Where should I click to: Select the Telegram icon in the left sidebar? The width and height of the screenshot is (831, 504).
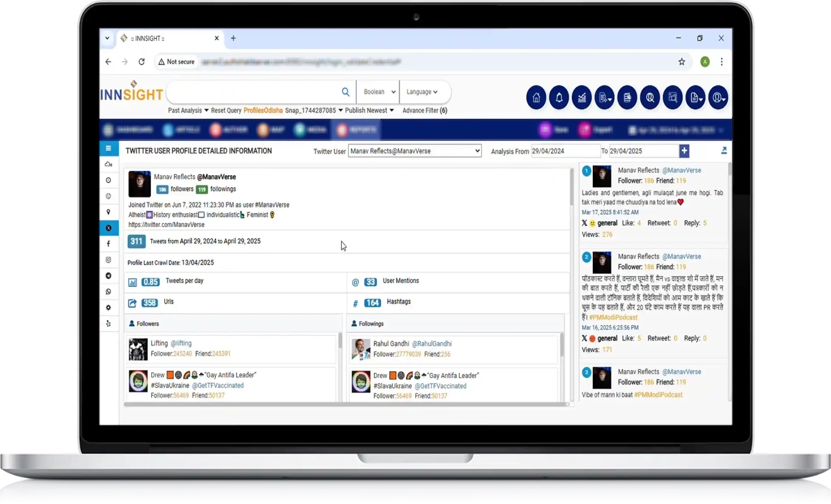(108, 276)
